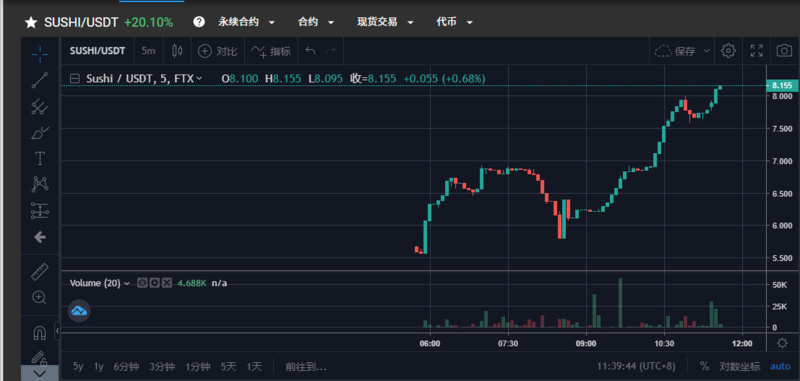The image size is (800, 381).
Task: Select the text annotation tool
Action: pos(40,159)
